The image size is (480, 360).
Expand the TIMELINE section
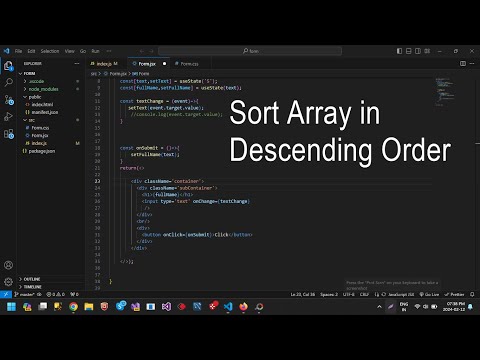pyautogui.click(x=32, y=287)
